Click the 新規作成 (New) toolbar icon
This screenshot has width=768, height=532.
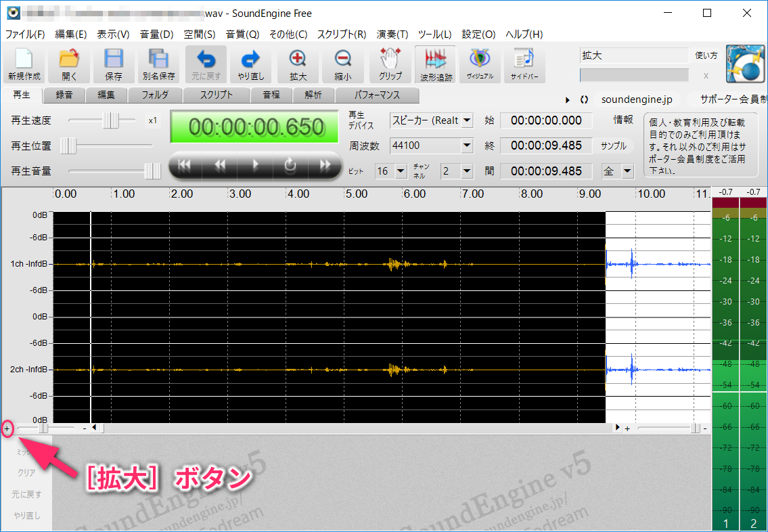[x=24, y=64]
